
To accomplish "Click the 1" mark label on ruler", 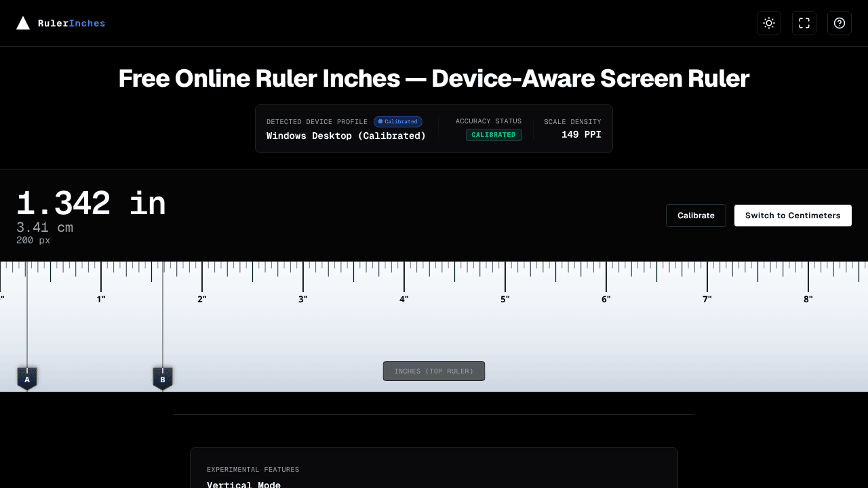I will click(101, 299).
